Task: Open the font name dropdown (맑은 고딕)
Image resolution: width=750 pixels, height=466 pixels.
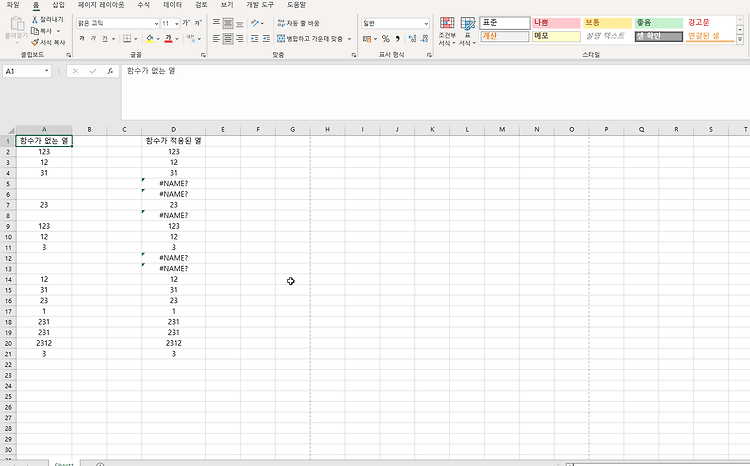Action: [x=156, y=23]
